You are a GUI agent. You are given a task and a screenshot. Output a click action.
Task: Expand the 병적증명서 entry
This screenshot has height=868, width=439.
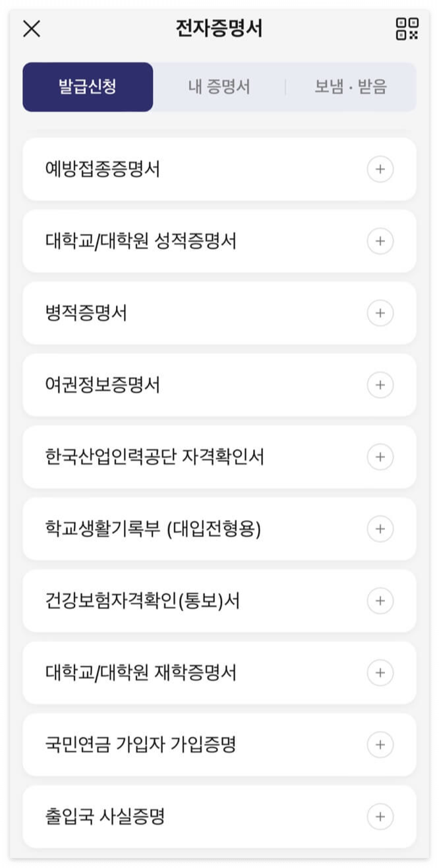[380, 313]
